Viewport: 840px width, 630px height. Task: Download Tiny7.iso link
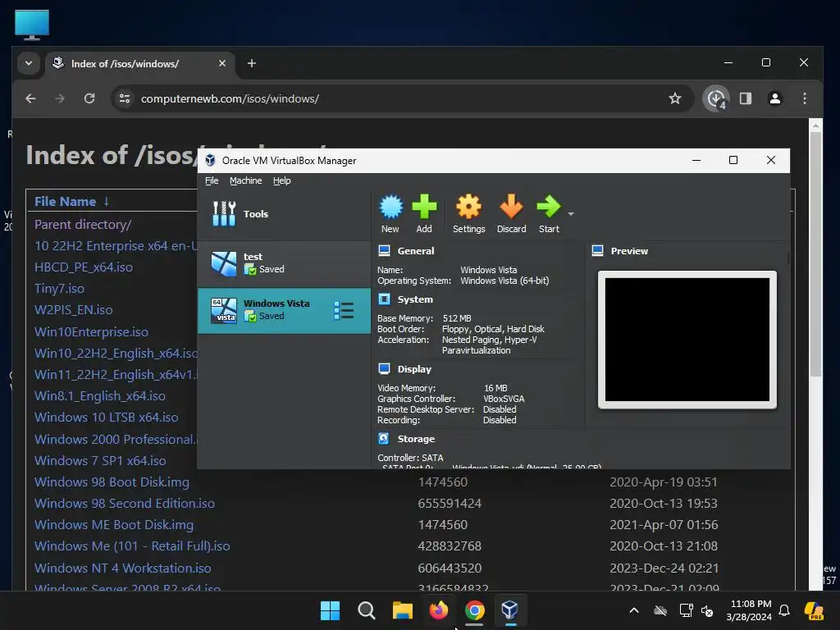point(59,288)
